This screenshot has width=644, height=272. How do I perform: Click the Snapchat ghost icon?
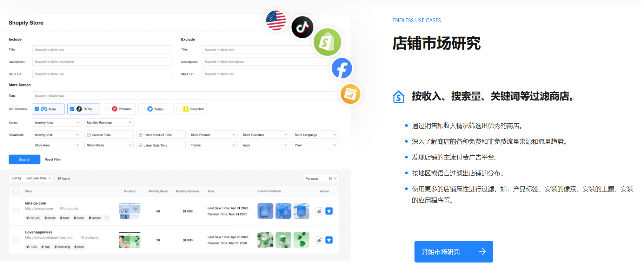[x=186, y=109]
